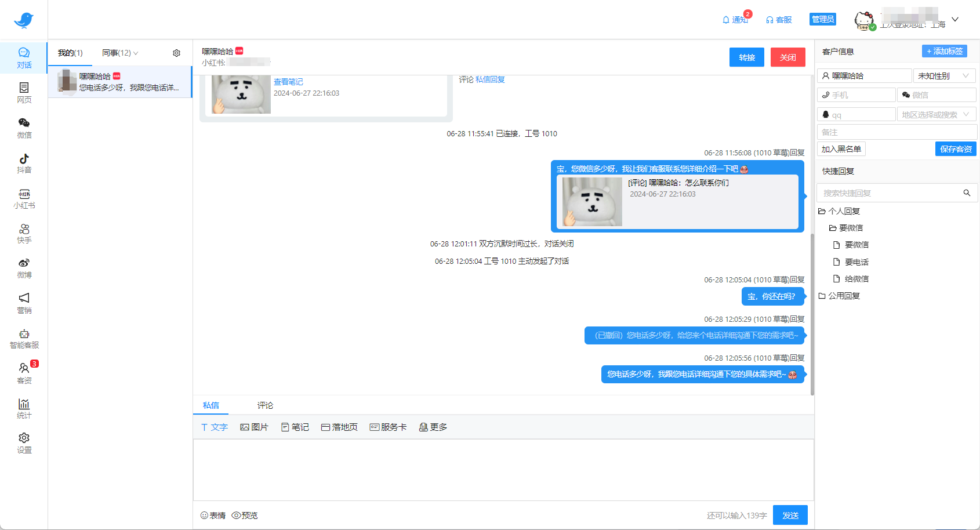
Task: Open the 智能客服 module
Action: click(x=24, y=338)
